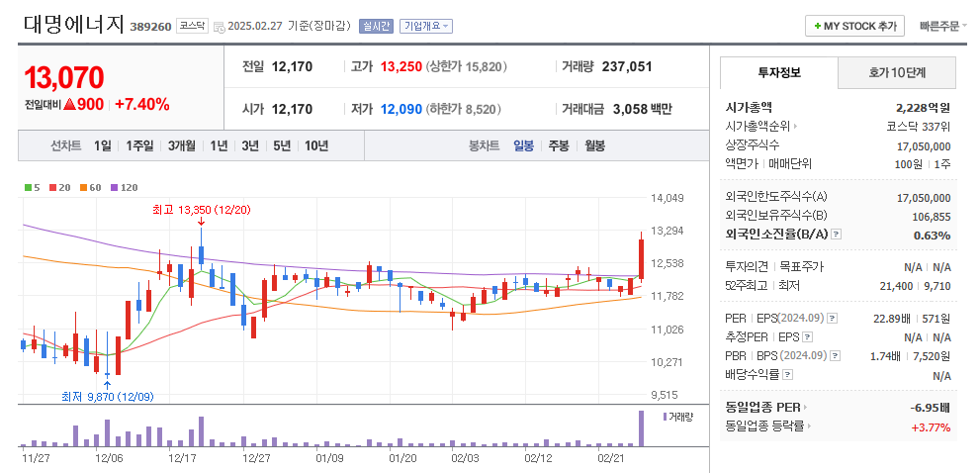Click the -6.95배 industry PER value
The height and width of the screenshot is (473, 980).
click(930, 408)
